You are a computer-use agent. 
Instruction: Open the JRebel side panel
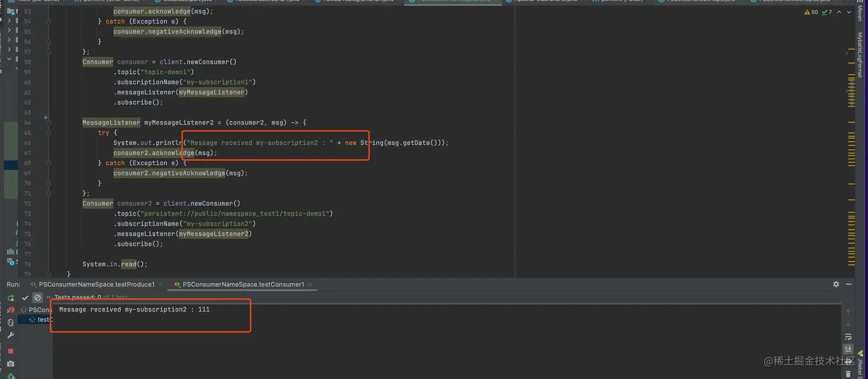click(860, 364)
